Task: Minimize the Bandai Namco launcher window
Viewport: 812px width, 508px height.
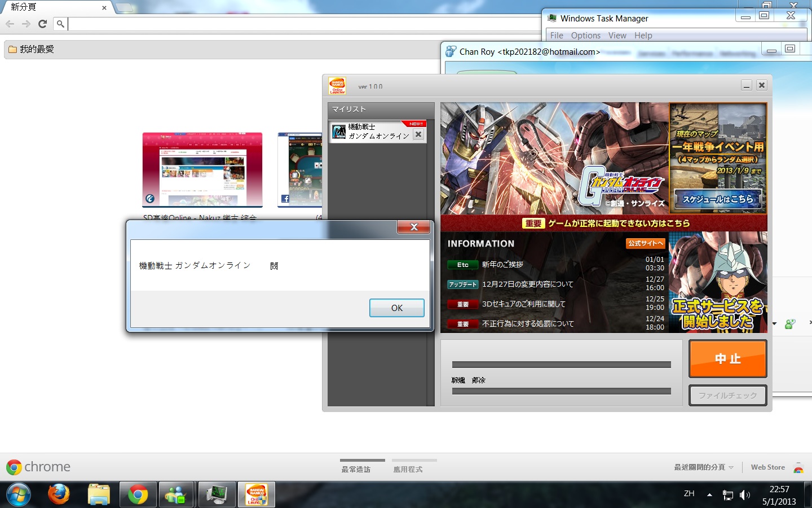Action: pyautogui.click(x=747, y=85)
